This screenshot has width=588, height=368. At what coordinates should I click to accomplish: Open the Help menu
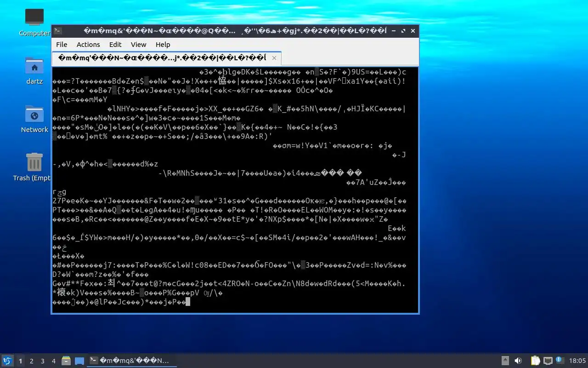point(163,45)
